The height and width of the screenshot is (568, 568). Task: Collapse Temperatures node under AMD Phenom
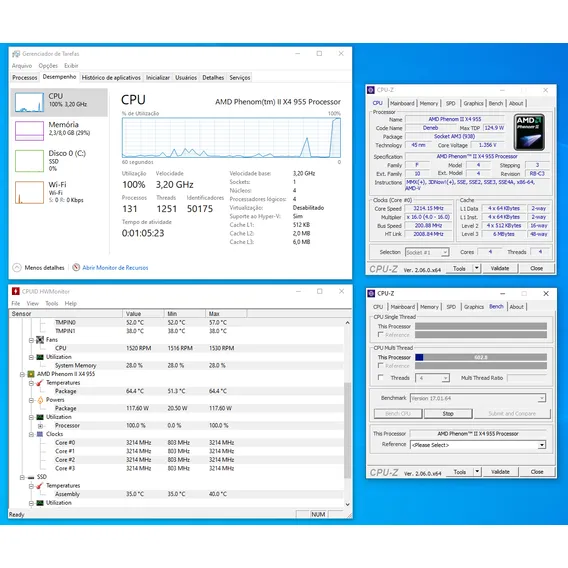[x=31, y=383]
